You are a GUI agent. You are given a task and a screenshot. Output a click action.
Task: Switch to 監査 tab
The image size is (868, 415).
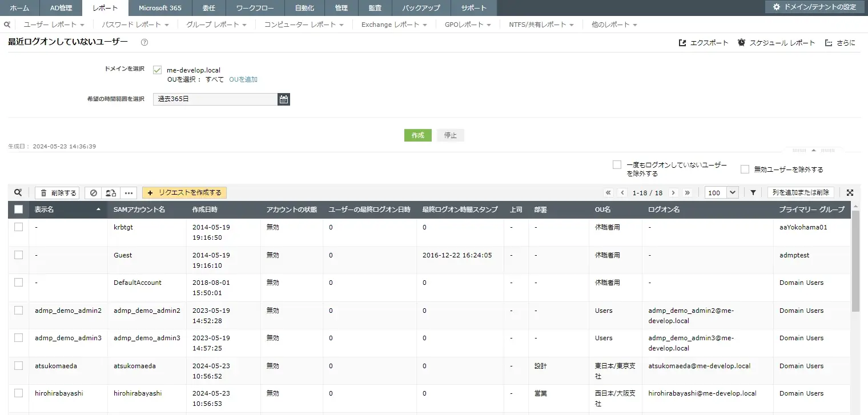pos(375,8)
